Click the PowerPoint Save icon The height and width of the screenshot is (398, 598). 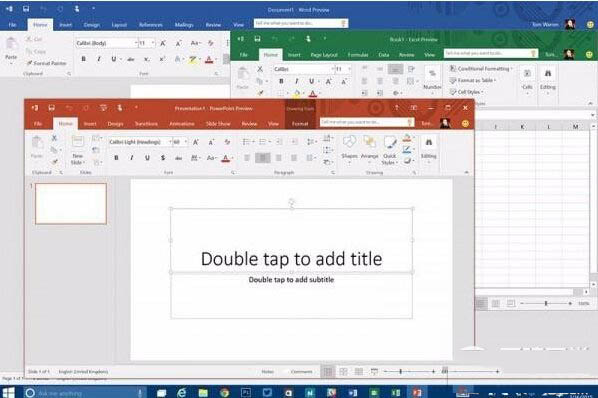51,108
